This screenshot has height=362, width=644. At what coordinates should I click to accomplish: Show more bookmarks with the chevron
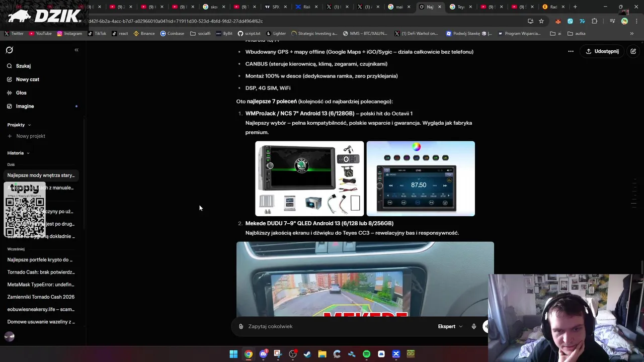pos(632,34)
